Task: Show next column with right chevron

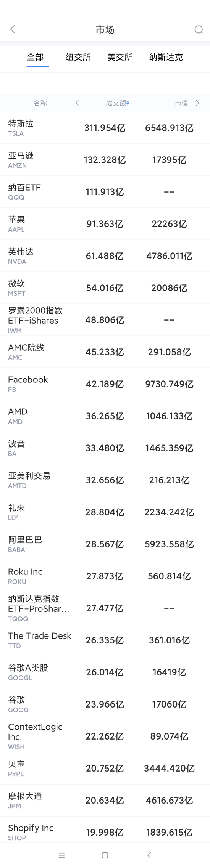Action: [x=197, y=103]
